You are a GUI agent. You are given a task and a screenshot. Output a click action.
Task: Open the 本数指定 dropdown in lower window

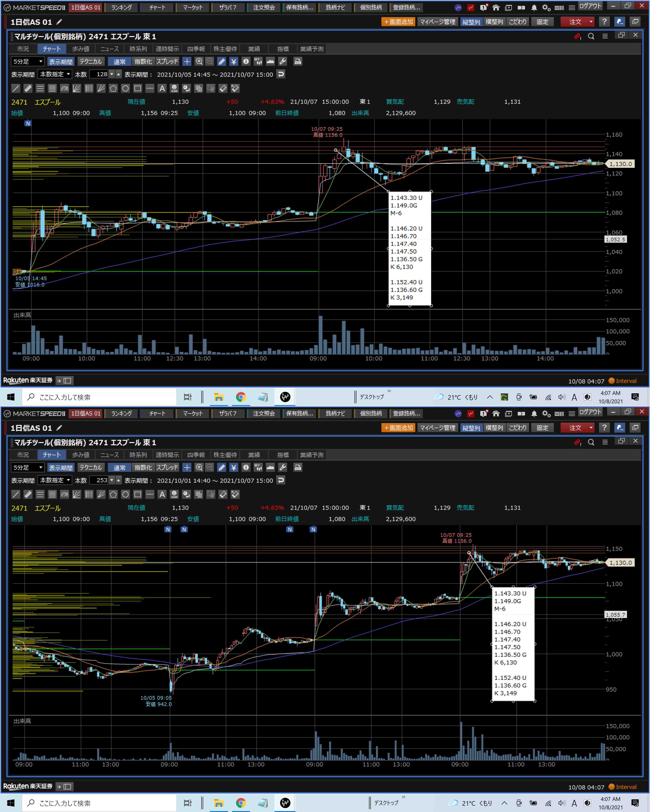tap(55, 480)
